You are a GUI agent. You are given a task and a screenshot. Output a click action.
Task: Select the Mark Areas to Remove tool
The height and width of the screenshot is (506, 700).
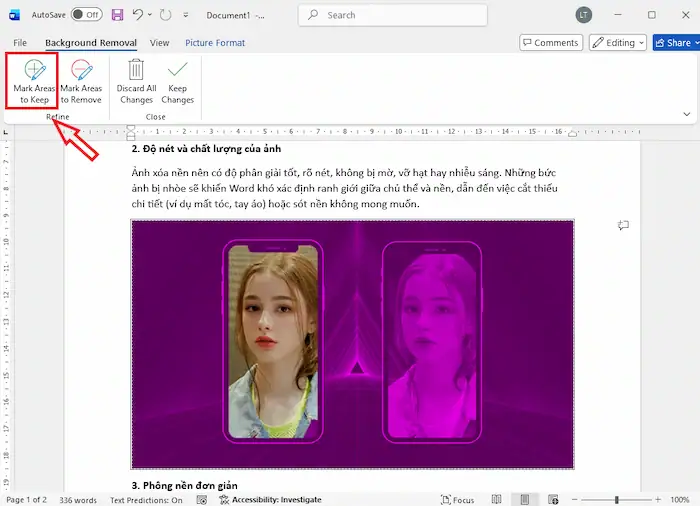point(81,82)
